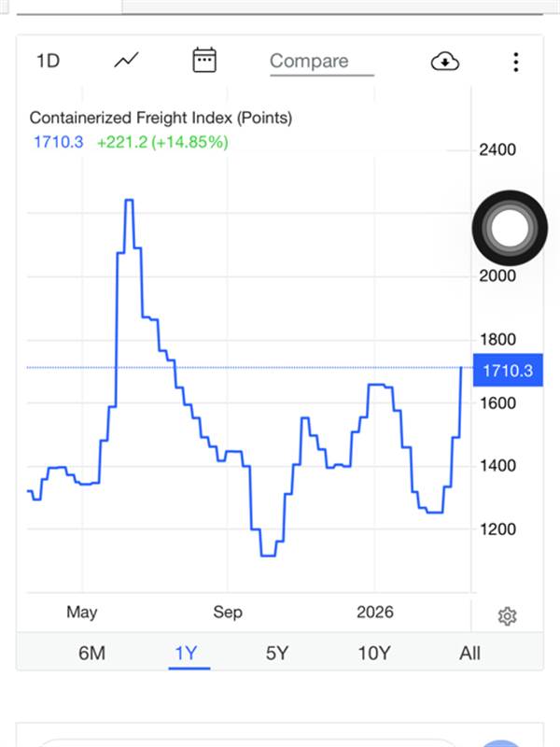Switch to the 5Y range tab
Image resolution: width=560 pixels, height=747 pixels.
[277, 653]
